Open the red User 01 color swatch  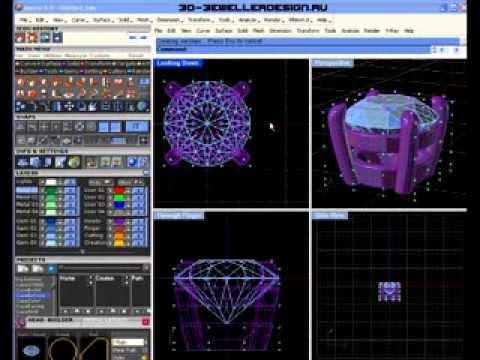[119, 190]
